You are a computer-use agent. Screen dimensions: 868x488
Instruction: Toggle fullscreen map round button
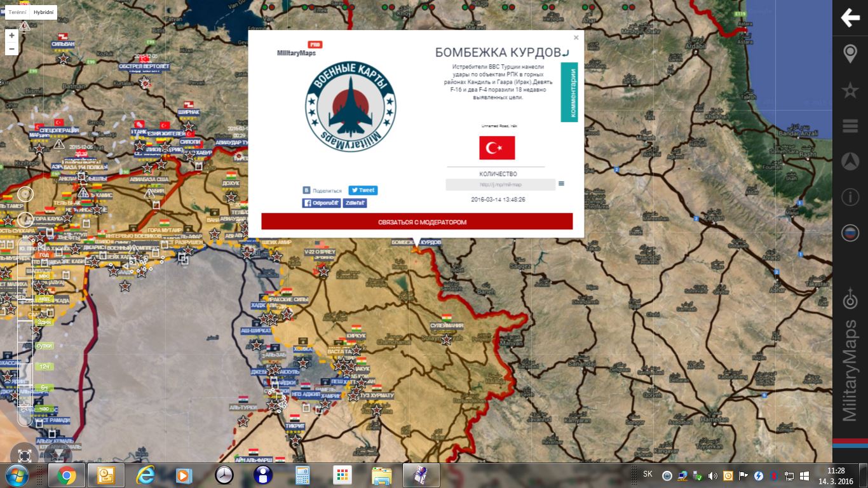pos(24,455)
